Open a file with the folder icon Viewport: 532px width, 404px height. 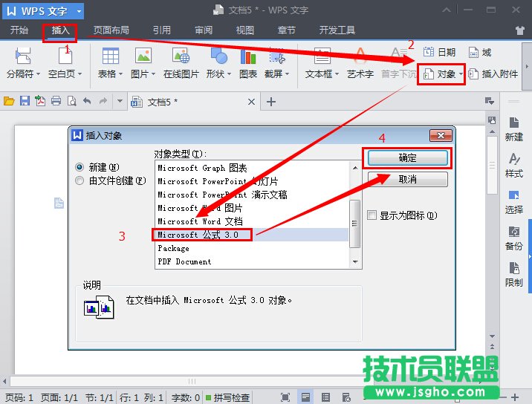click(x=9, y=101)
